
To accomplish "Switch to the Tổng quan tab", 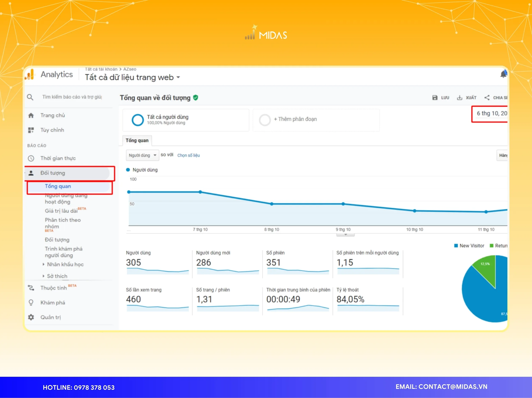I will pos(137,141).
